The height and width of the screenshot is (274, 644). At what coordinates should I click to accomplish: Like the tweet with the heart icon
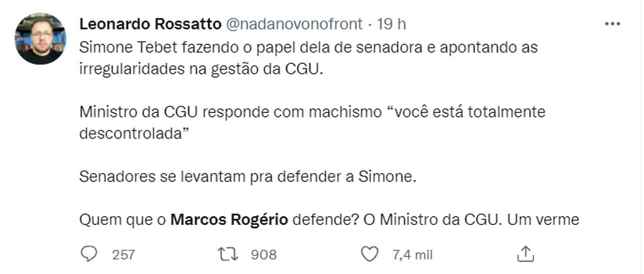(x=370, y=253)
